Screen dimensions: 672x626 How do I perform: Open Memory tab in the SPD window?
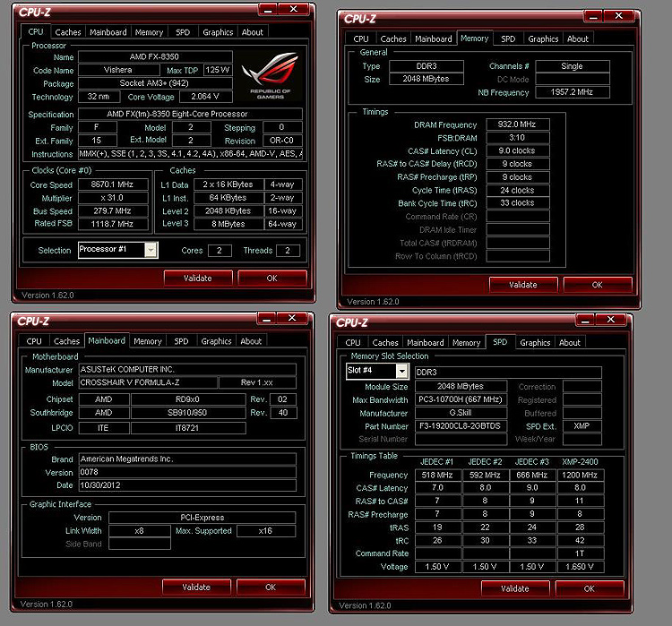[466, 343]
